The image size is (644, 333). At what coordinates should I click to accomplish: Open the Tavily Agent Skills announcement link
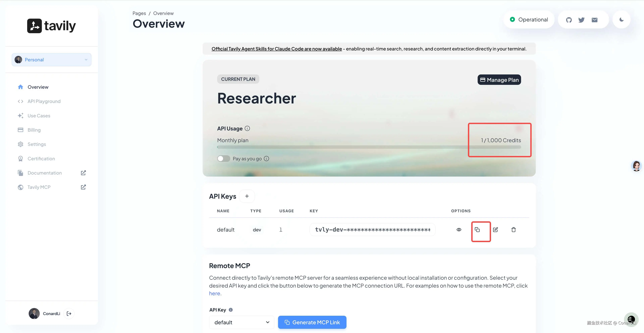[x=277, y=49]
